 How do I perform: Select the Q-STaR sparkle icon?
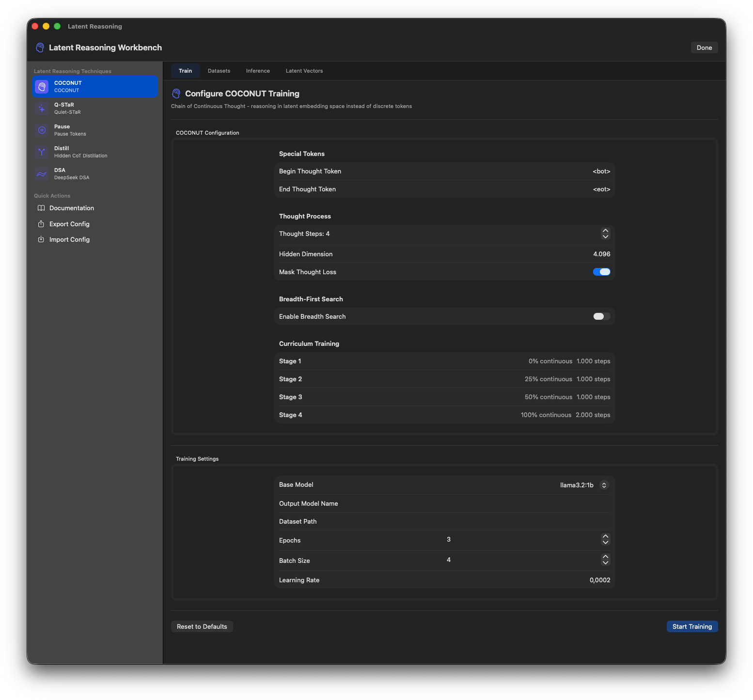point(42,109)
